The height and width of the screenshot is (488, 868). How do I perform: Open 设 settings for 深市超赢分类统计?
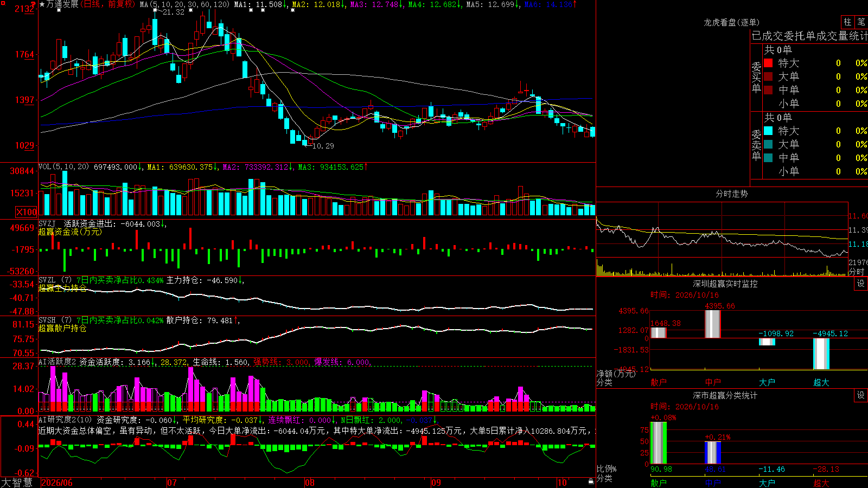tap(861, 395)
